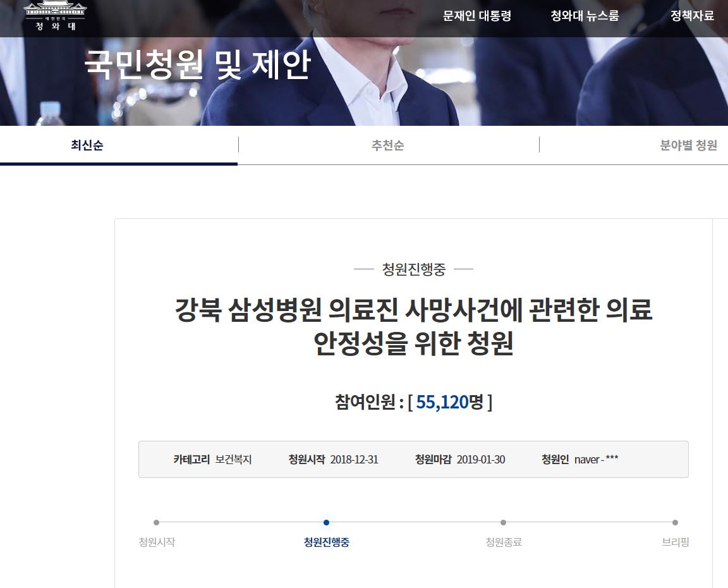Viewport: 728px width, 588px height.
Task: Click the gray dot above the 청원종료 step
Action: (x=503, y=522)
